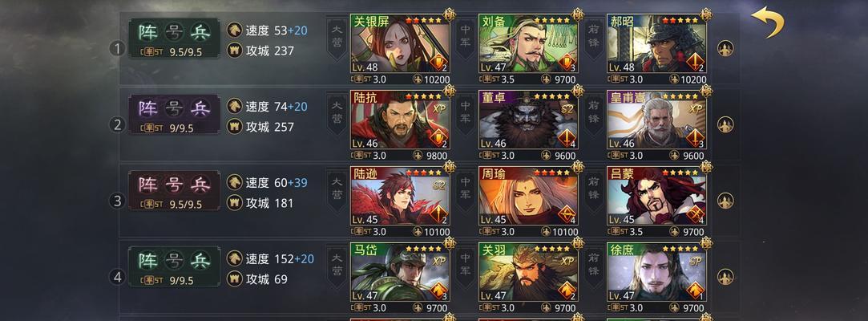The image size is (868, 321).
Task: Select the 关羽 hero card
Action: click(x=528, y=278)
